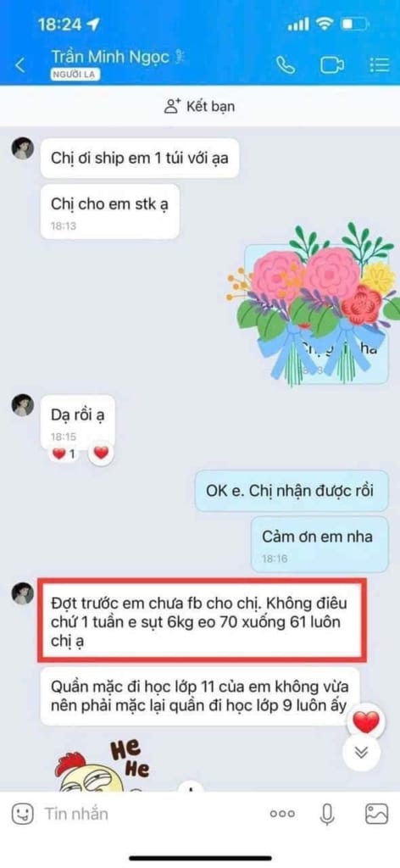Tap the He He chicken sticker

100,765
